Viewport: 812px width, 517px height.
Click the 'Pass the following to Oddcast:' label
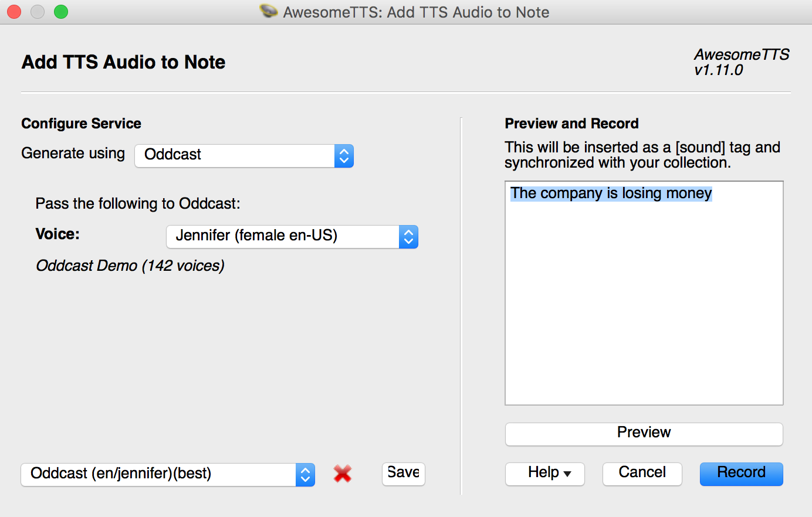point(138,203)
